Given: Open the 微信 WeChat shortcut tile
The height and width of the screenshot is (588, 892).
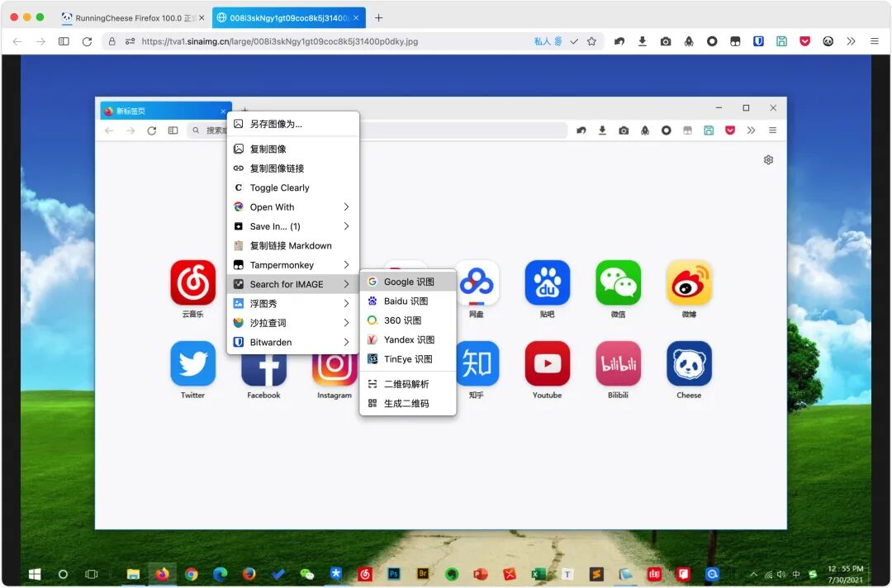Looking at the screenshot, I should (619, 282).
